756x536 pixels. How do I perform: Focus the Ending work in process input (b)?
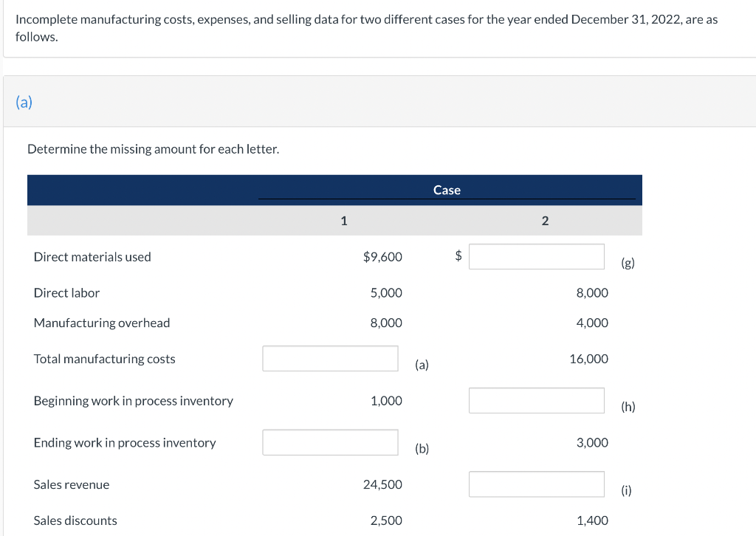(330, 442)
